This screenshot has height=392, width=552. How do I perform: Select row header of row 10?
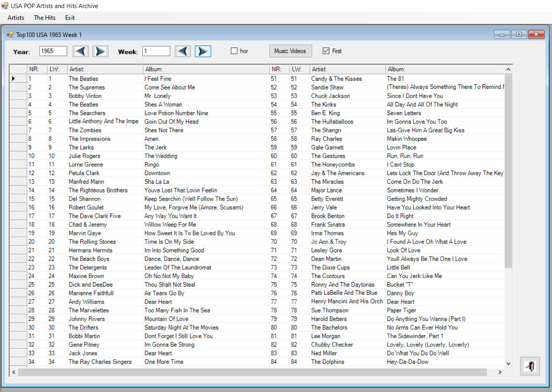click(x=18, y=156)
